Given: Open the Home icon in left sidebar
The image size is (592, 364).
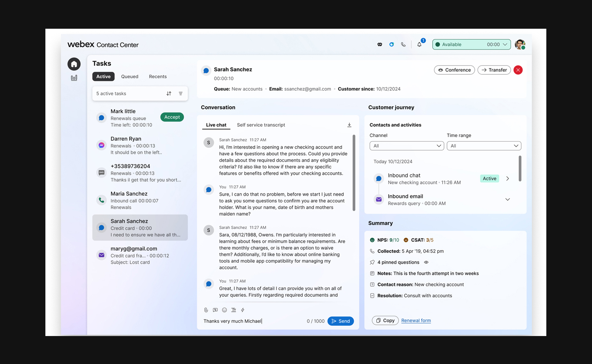Looking at the screenshot, I should click(74, 64).
